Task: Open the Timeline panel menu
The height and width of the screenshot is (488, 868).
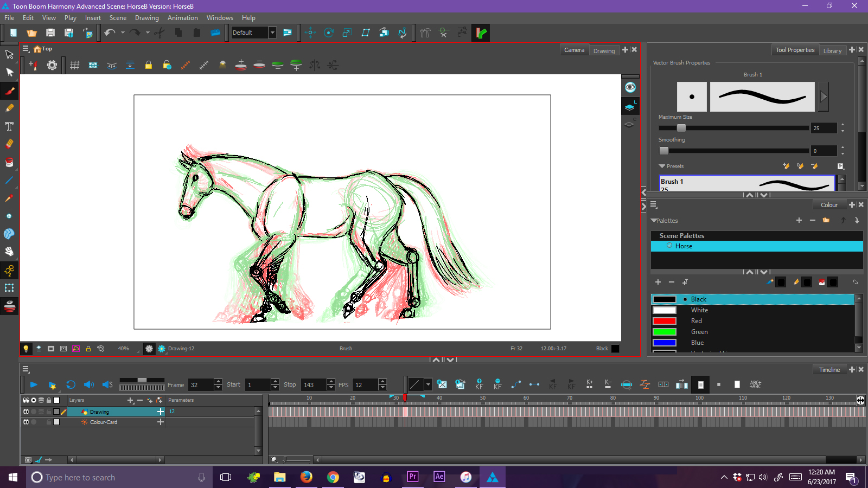Action: (25, 369)
